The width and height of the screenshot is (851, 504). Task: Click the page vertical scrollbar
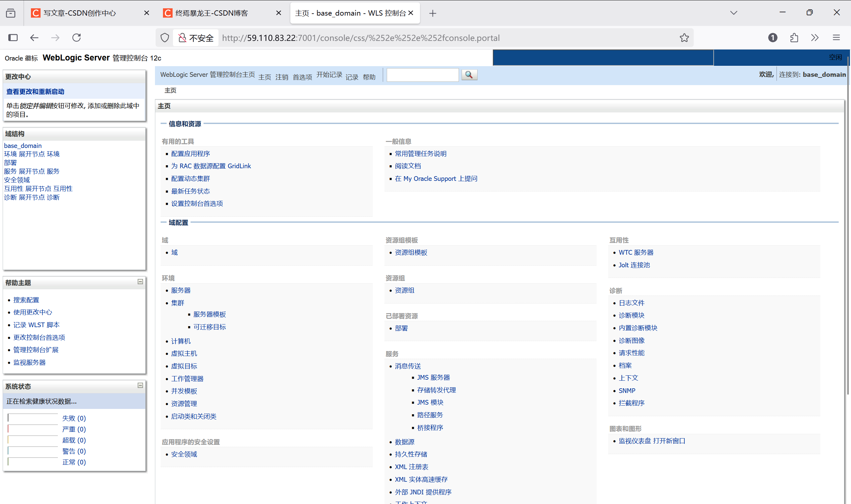click(x=848, y=226)
